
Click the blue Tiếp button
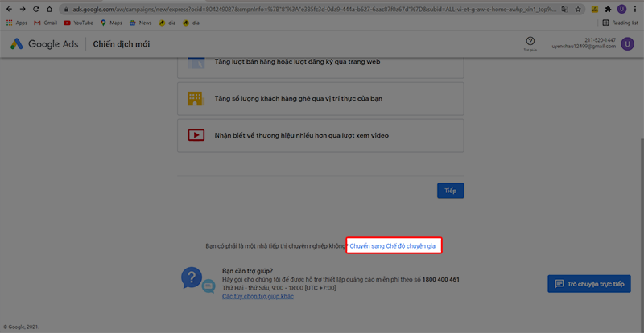tap(451, 191)
